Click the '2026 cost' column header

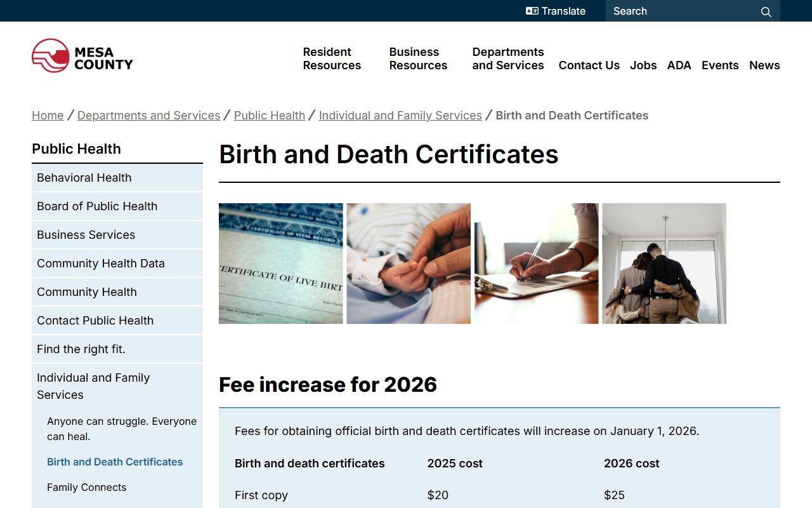[632, 464]
